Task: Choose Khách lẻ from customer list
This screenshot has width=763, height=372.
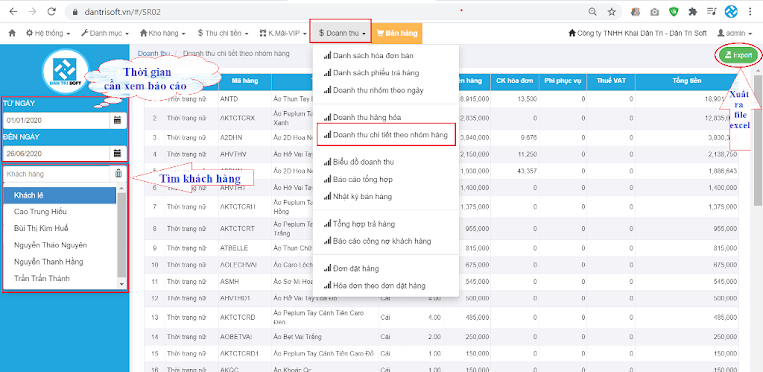Action: (60, 195)
